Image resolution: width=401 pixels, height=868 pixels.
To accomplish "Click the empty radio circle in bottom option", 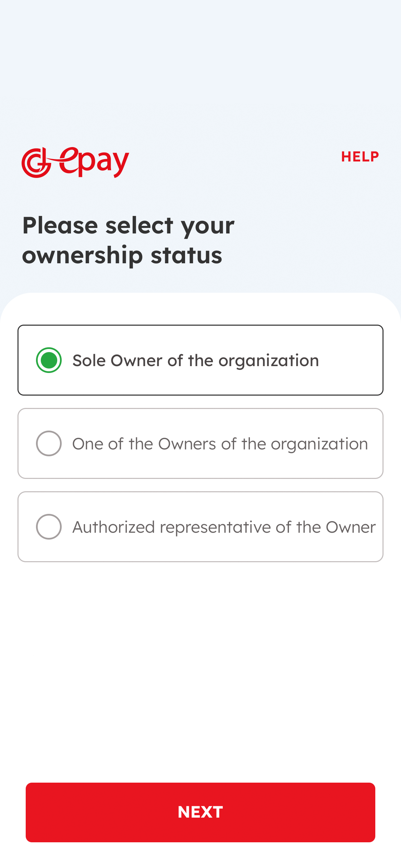I will [x=49, y=527].
